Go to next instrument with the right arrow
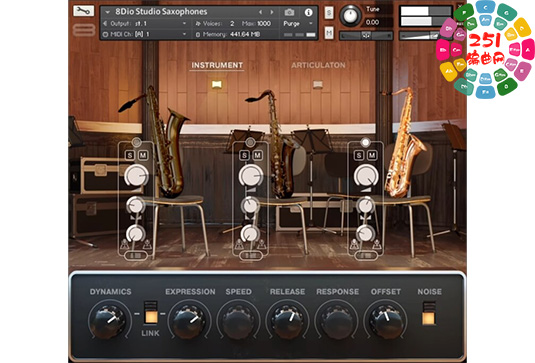 click(x=272, y=12)
